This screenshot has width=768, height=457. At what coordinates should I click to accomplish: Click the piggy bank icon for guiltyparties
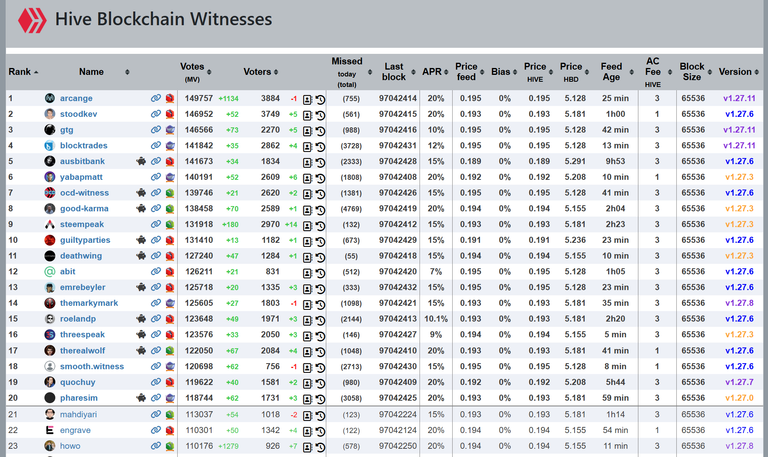[141, 240]
